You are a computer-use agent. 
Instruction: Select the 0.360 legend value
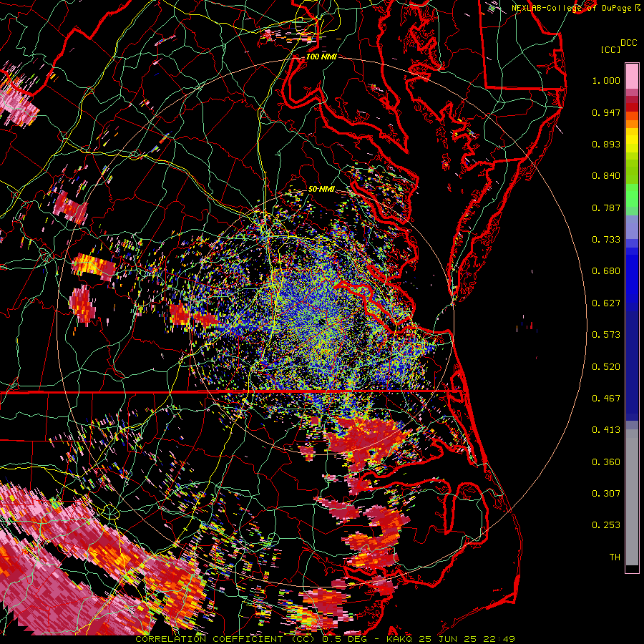tap(606, 462)
